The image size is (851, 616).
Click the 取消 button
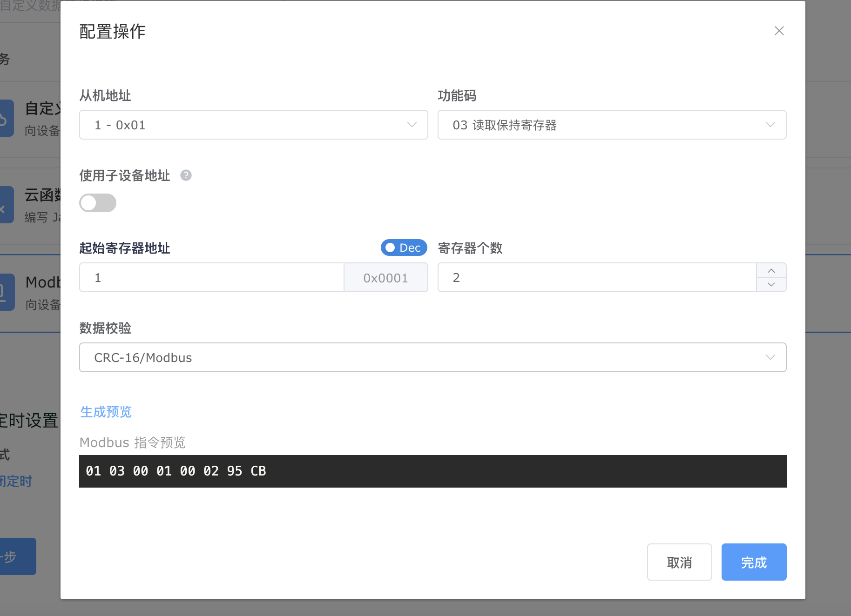(680, 562)
